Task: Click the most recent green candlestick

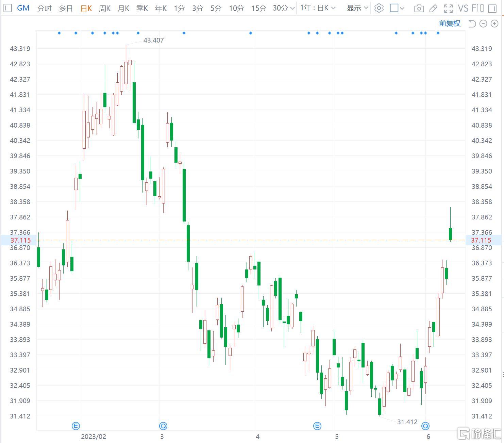Action: 450,234
